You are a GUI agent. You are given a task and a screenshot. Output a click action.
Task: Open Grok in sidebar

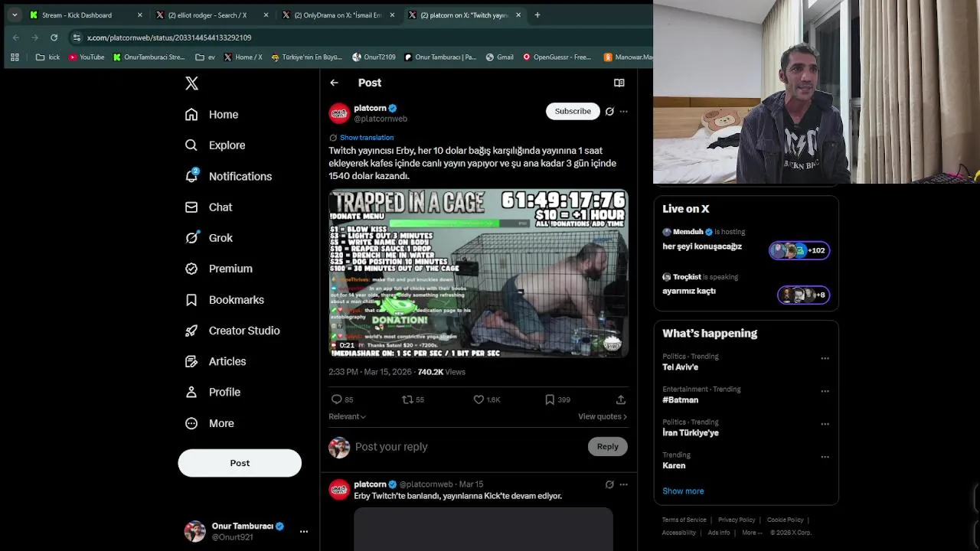208,237
